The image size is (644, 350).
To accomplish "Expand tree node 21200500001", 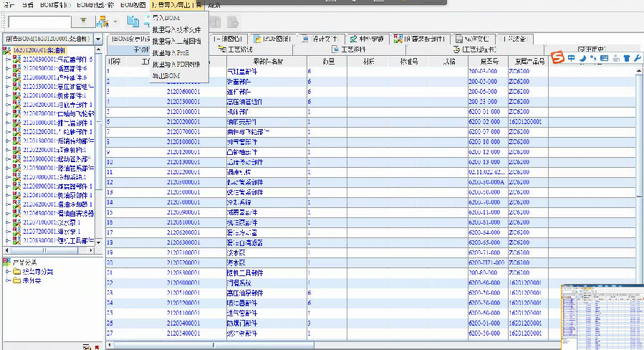I will (8, 68).
